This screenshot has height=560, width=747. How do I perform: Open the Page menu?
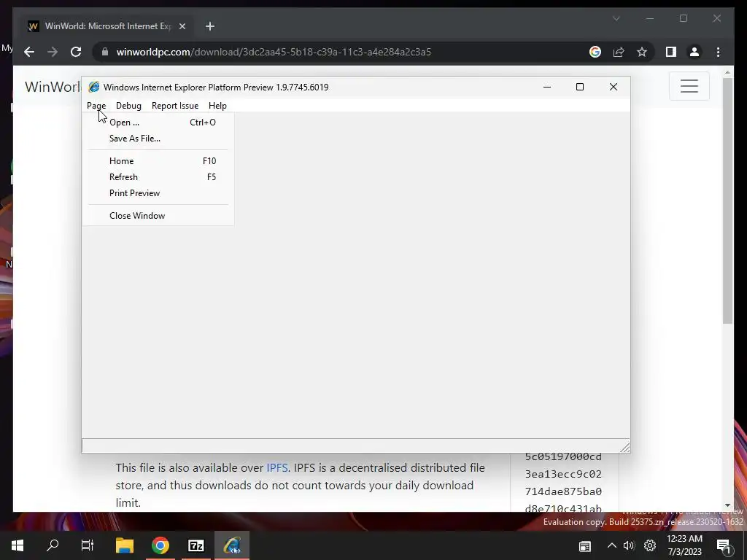click(x=96, y=106)
